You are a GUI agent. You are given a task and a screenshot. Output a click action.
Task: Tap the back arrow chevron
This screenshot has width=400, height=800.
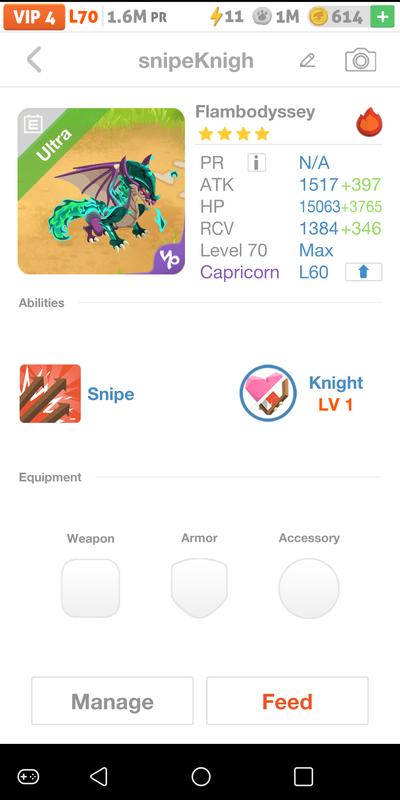pos(34,60)
